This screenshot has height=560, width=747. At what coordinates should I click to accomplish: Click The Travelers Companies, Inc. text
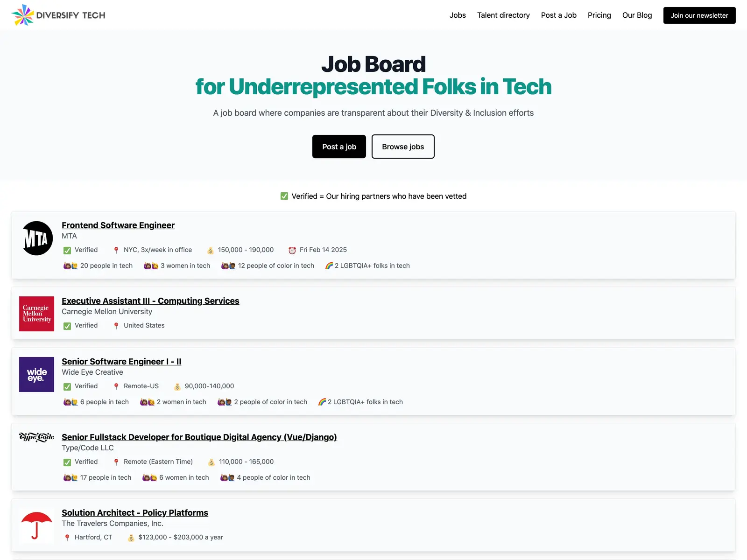(113, 524)
